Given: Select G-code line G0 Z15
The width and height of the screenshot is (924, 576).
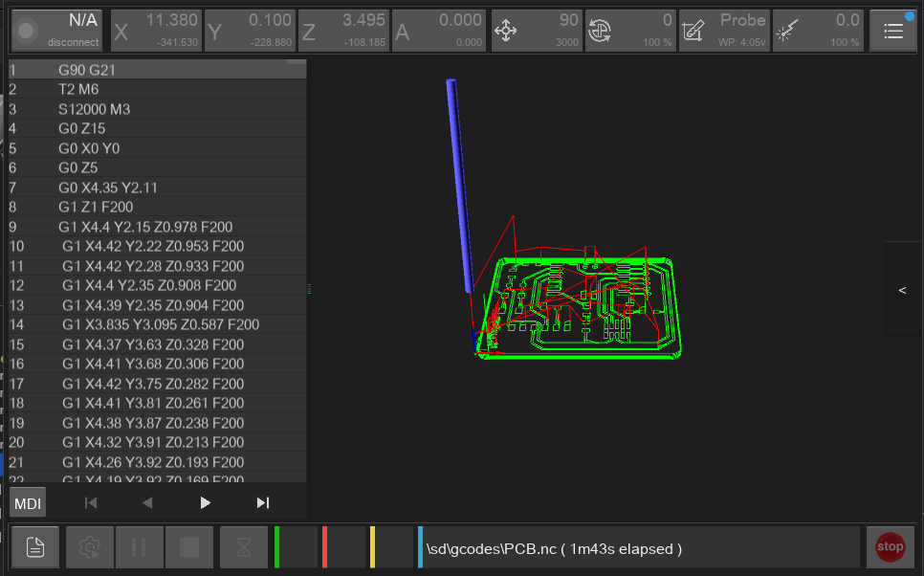Looking at the screenshot, I should (x=157, y=128).
